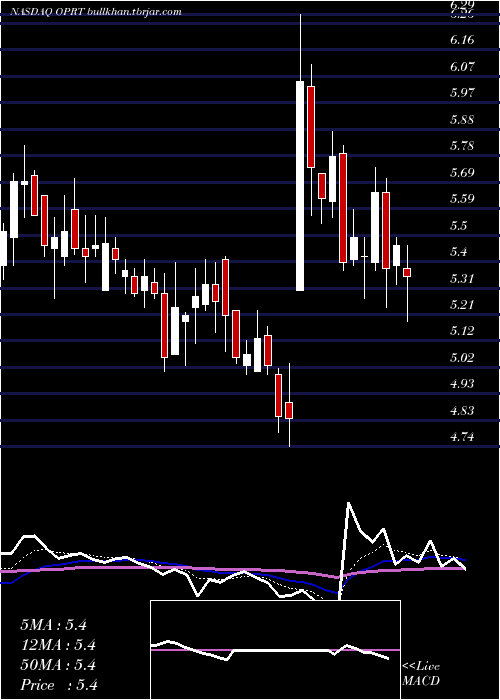Click the 5MA : 5.4 value
500x700 pixels.
(53, 625)
